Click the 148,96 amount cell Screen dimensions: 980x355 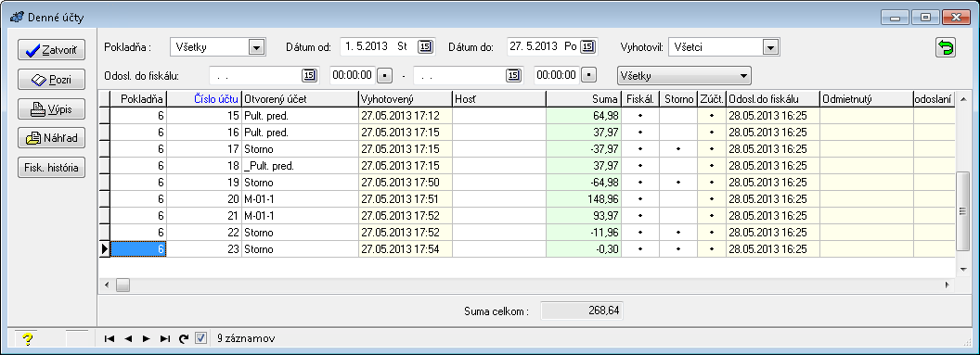(584, 199)
